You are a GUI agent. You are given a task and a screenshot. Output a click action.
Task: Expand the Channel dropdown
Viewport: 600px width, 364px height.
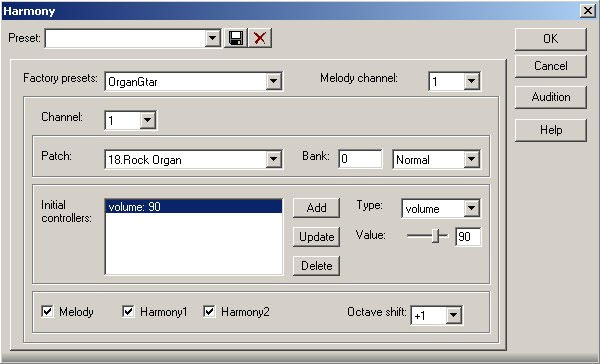[147, 120]
